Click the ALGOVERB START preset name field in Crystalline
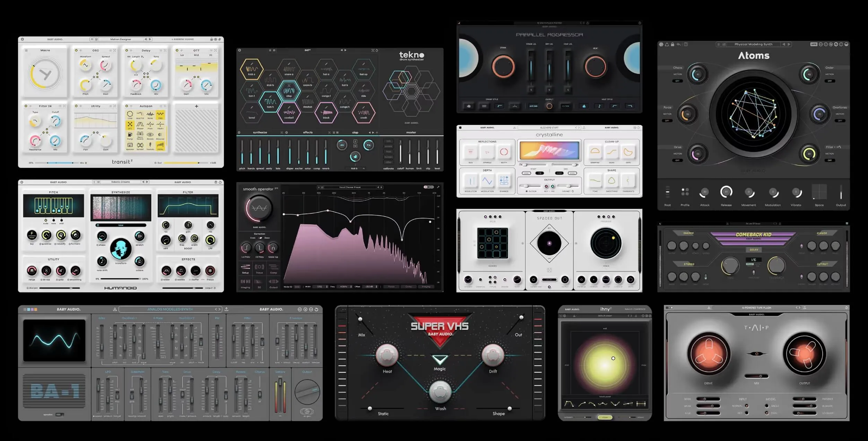The width and height of the screenshot is (868, 441). (x=549, y=128)
